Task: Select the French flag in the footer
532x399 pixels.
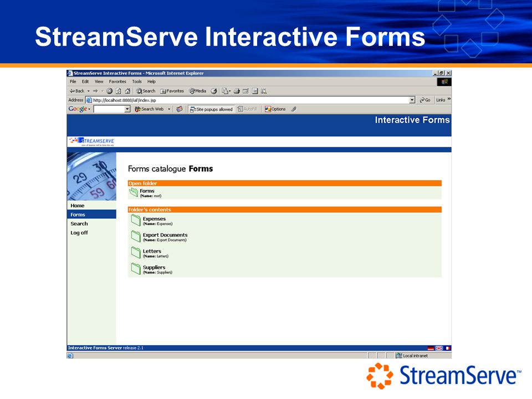Action: [x=448, y=348]
